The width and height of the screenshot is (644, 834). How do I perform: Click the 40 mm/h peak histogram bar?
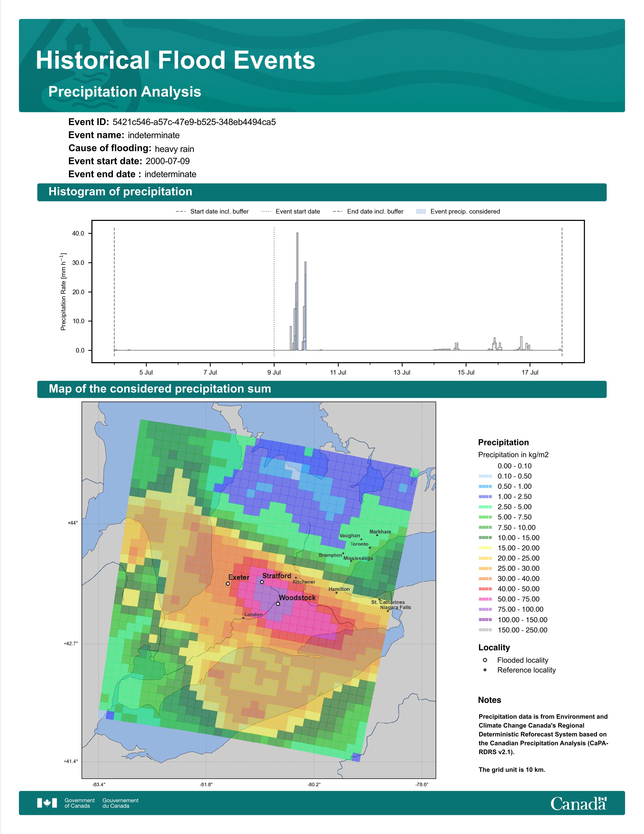coord(298,291)
